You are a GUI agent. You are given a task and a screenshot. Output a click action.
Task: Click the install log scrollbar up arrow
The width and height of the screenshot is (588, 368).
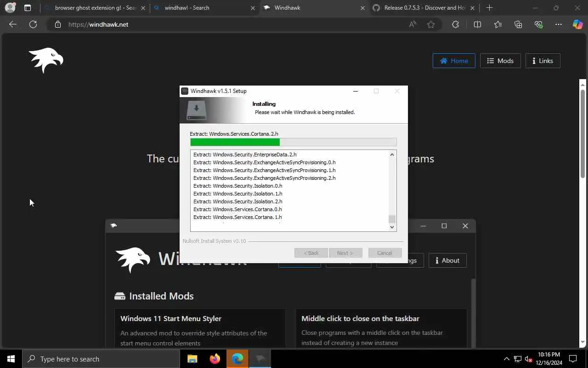click(x=392, y=155)
